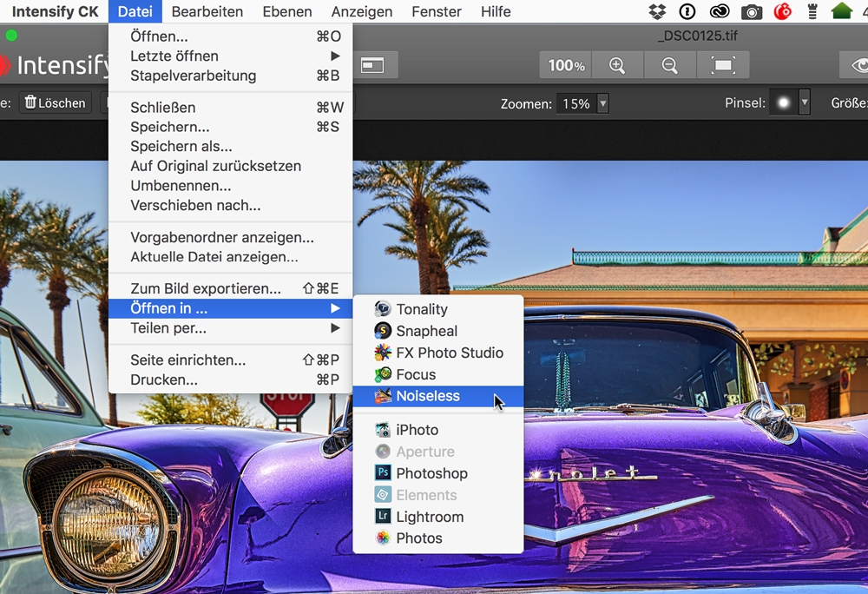Select Snapheal in the submenu
The width and height of the screenshot is (868, 594).
click(x=437, y=331)
